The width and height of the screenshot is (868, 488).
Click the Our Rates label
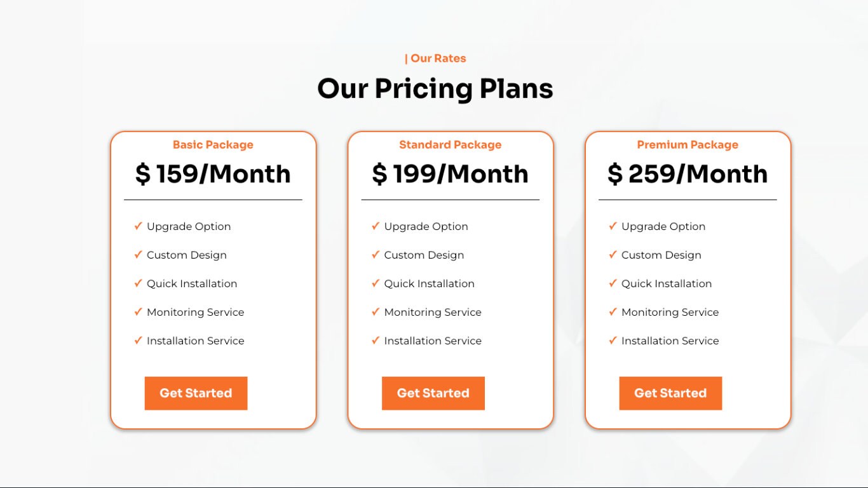pyautogui.click(x=435, y=58)
